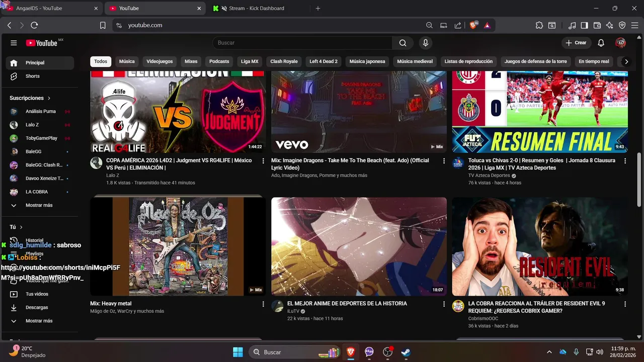This screenshot has width=644, height=362.
Task: Play the Mägo de Oz heavy metal mix thumbnail
Action: [178, 246]
